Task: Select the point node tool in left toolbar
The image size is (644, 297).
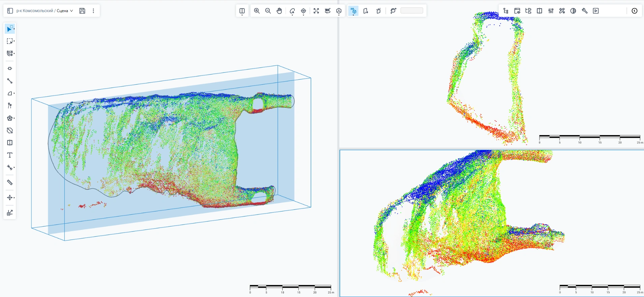Action: tap(10, 68)
